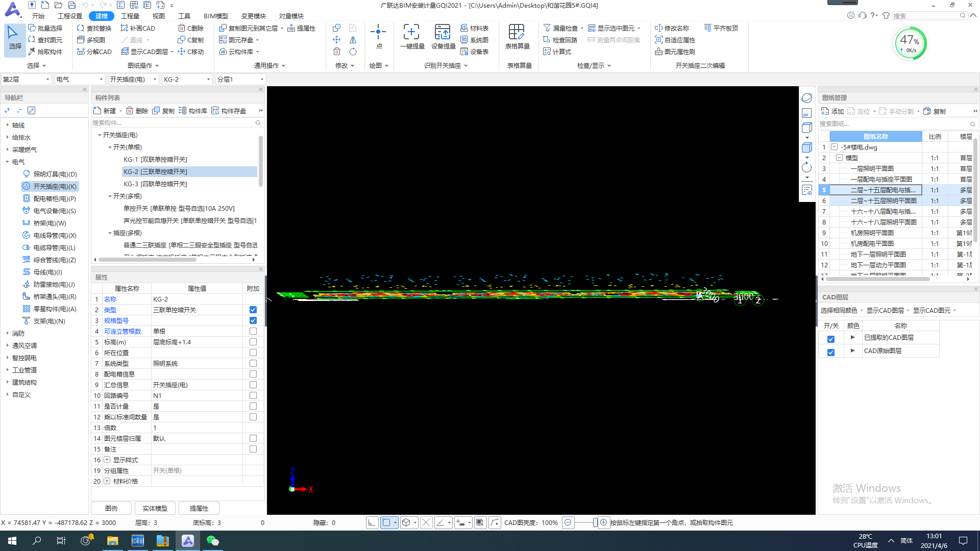Increase CAD brightness with plus button

pos(603,522)
